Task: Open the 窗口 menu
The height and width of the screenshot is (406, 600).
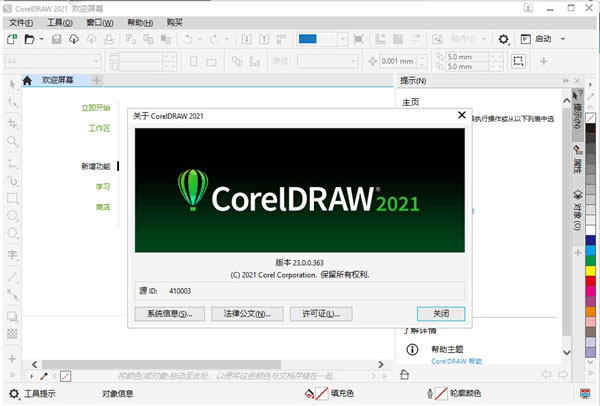Action: pos(99,23)
